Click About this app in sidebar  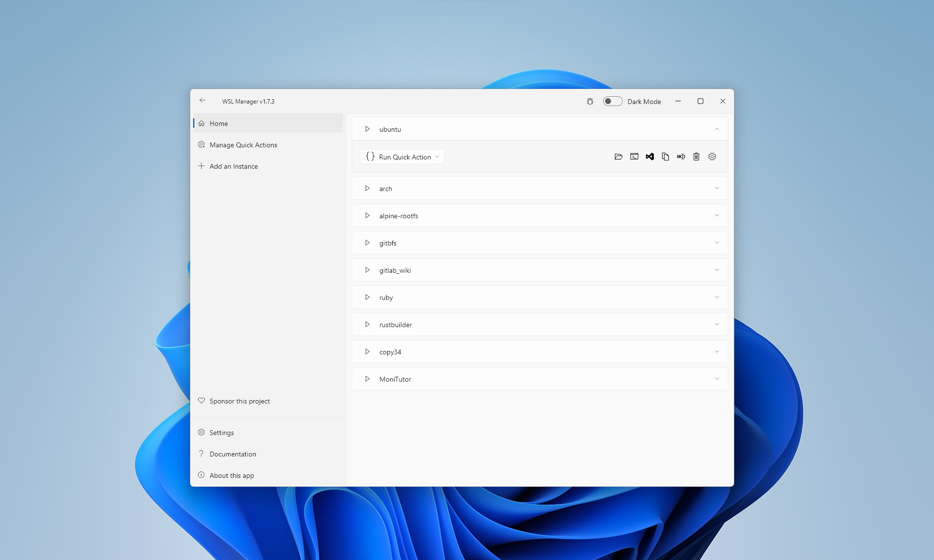coord(232,475)
